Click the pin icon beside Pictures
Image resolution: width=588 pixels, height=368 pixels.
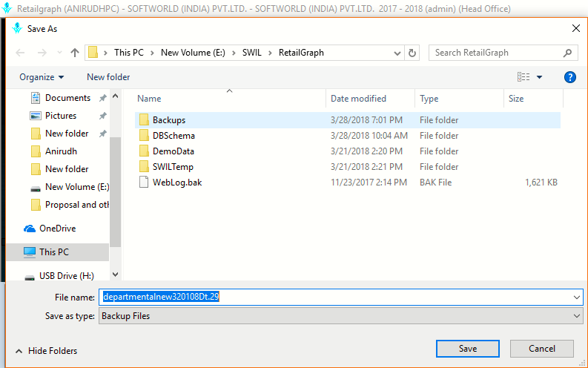click(x=102, y=116)
